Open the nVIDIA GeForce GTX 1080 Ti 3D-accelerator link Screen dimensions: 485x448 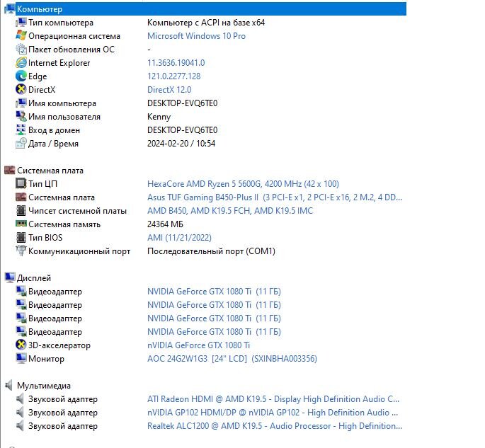[x=198, y=345]
